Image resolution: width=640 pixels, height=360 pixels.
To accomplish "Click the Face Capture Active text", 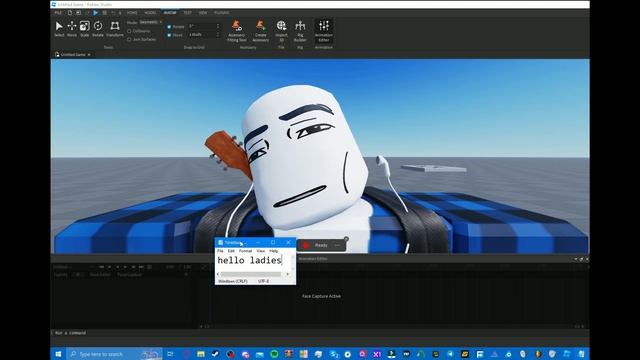I will [321, 296].
